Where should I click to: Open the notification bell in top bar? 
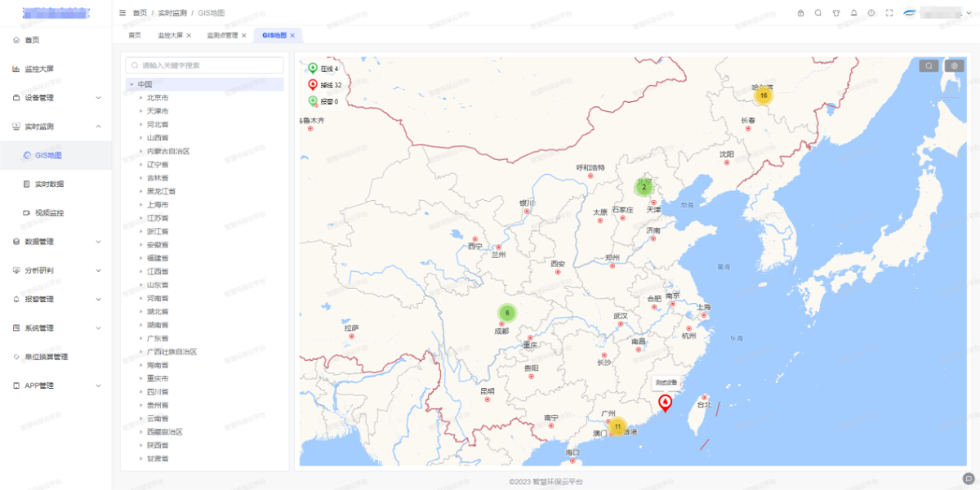(853, 13)
